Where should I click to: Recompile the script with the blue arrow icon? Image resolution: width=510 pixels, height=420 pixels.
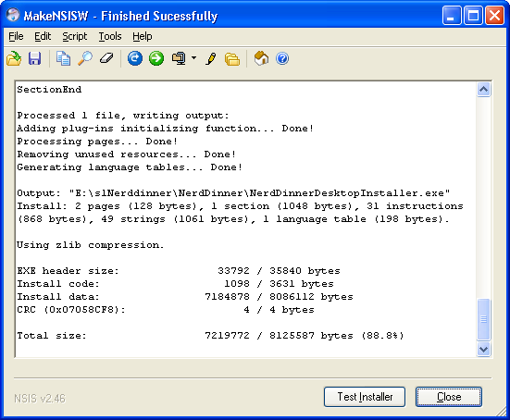click(x=134, y=59)
